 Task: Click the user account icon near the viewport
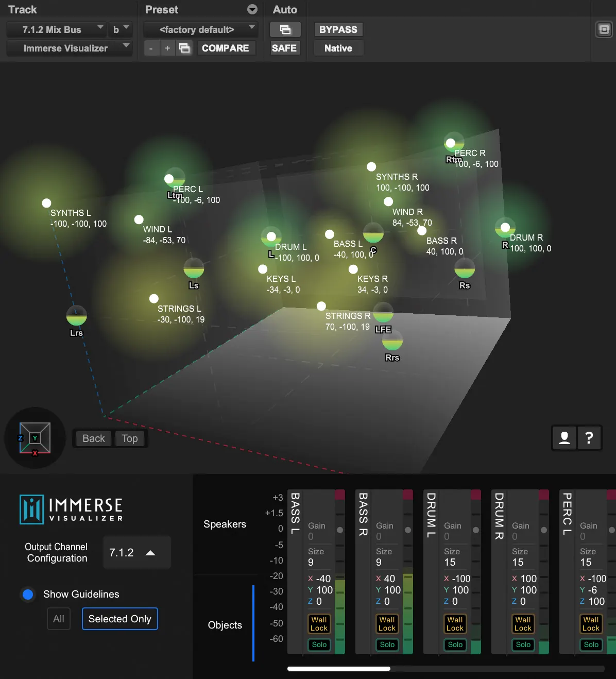click(564, 437)
